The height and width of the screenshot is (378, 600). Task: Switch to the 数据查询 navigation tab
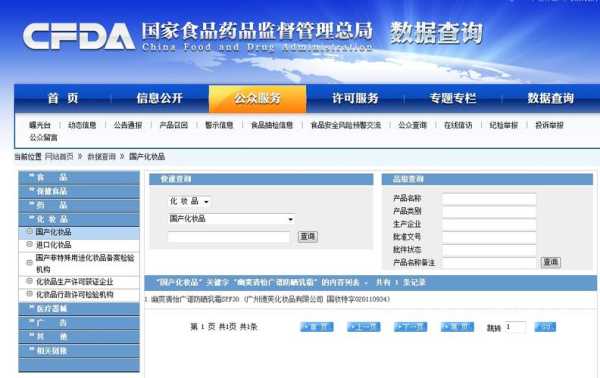[x=551, y=98]
